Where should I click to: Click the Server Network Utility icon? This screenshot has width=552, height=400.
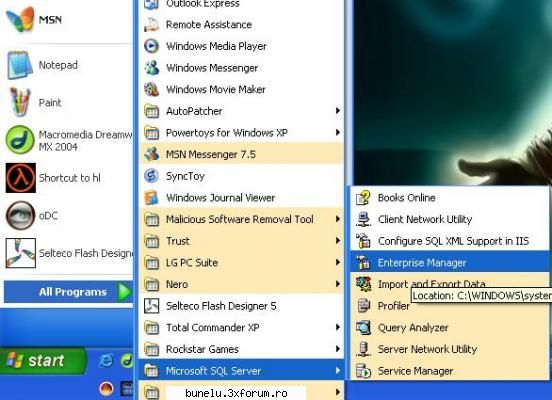point(363,349)
